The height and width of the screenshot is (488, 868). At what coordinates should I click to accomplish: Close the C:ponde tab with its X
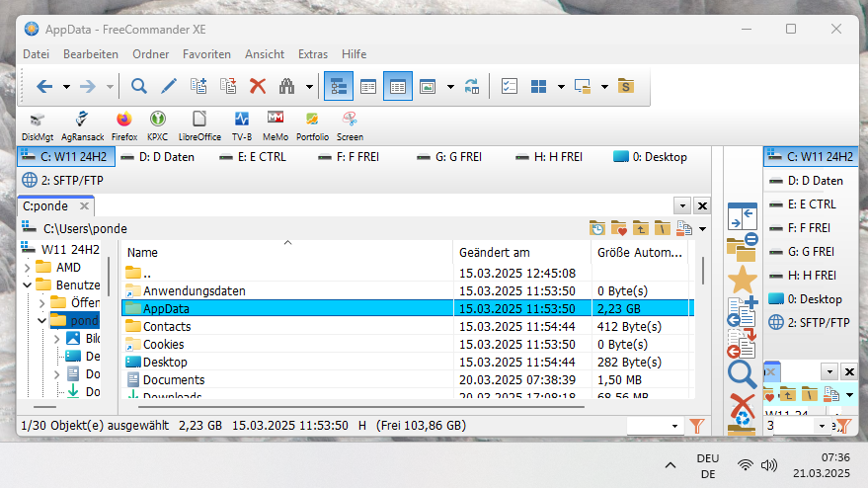84,206
